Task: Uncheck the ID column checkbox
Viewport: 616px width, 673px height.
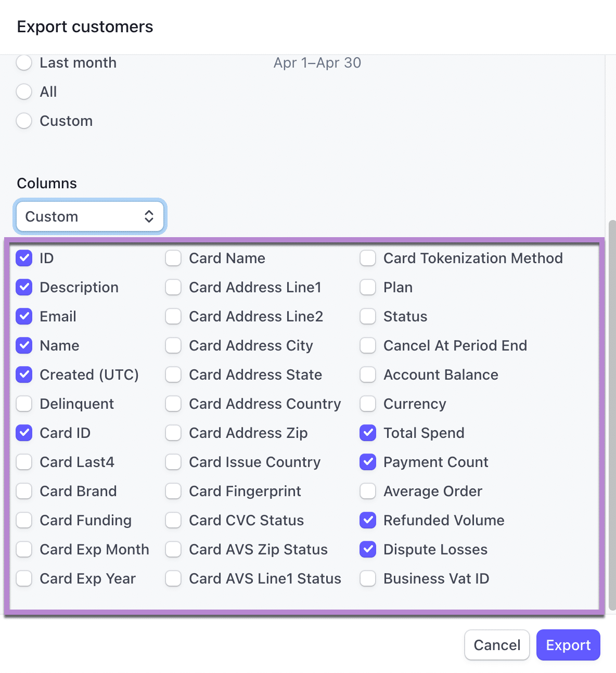Action: [x=24, y=258]
